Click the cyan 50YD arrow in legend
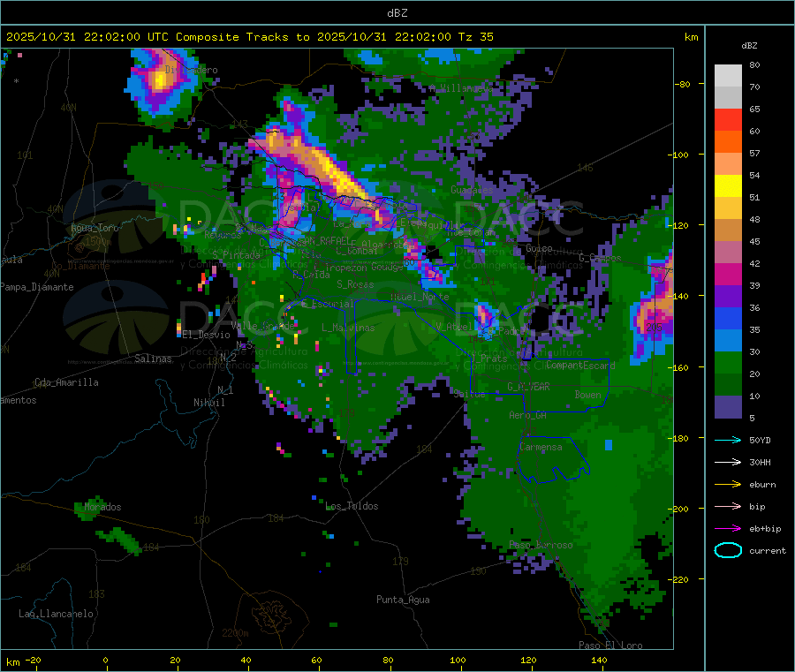The height and width of the screenshot is (672, 795). pyautogui.click(x=728, y=440)
